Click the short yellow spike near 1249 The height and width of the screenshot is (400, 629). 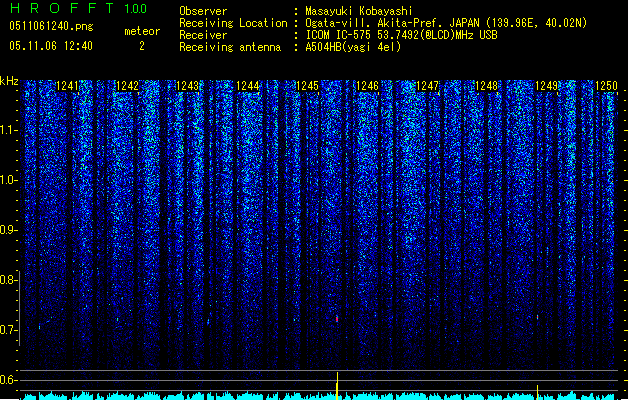click(x=538, y=392)
